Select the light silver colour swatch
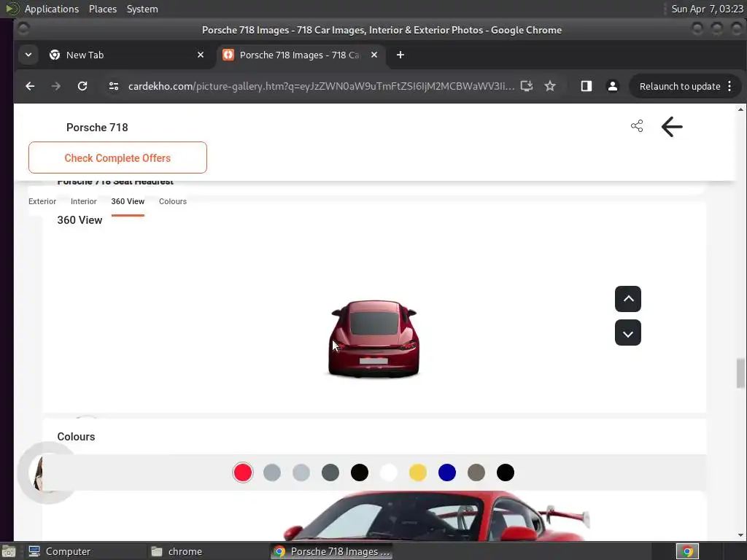 301,472
